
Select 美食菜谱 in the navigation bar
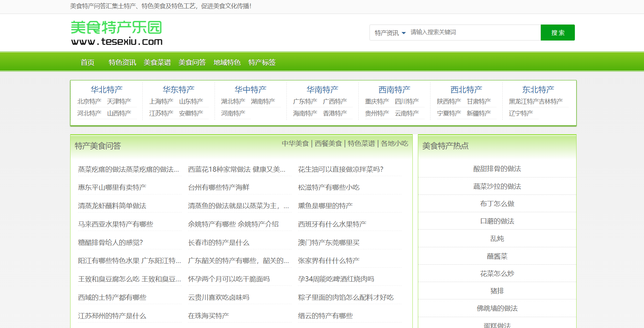coord(157,62)
